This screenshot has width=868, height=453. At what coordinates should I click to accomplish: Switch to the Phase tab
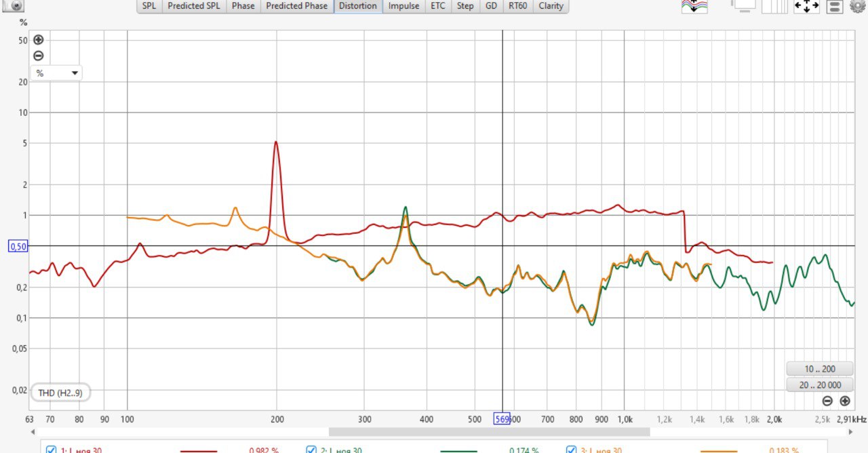point(243,6)
